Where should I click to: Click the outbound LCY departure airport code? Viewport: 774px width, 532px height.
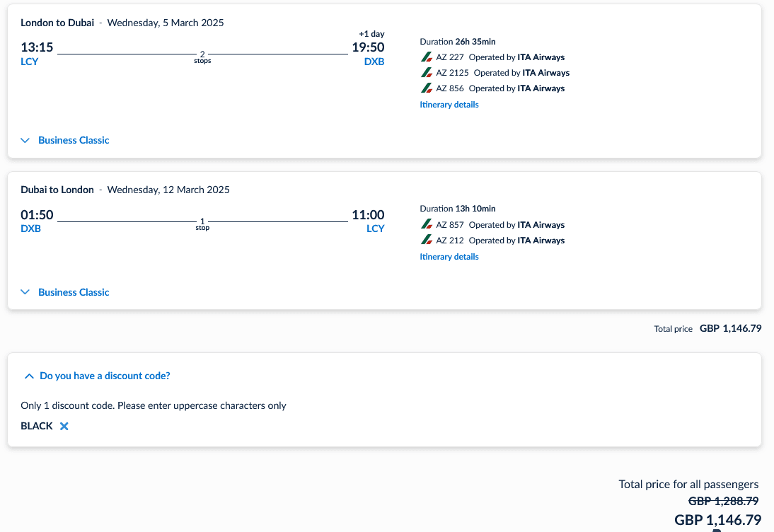[30, 62]
